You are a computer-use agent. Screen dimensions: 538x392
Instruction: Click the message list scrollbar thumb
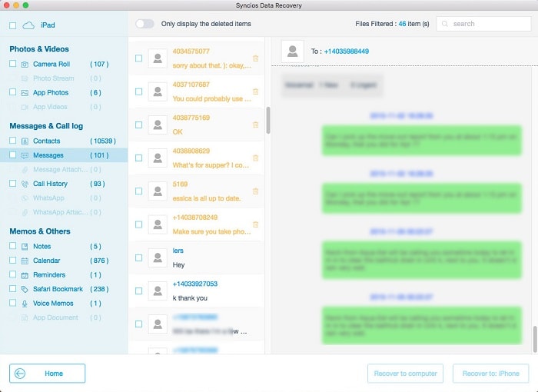point(268,120)
